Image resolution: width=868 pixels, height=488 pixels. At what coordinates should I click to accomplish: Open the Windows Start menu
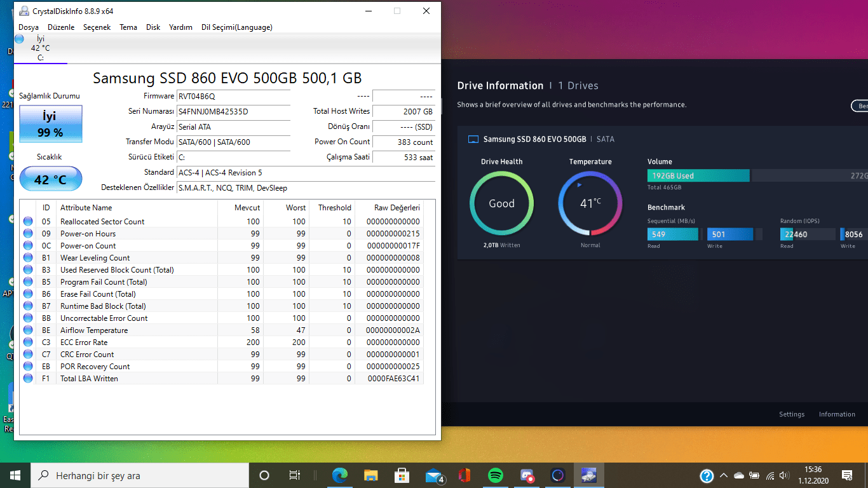(15, 475)
